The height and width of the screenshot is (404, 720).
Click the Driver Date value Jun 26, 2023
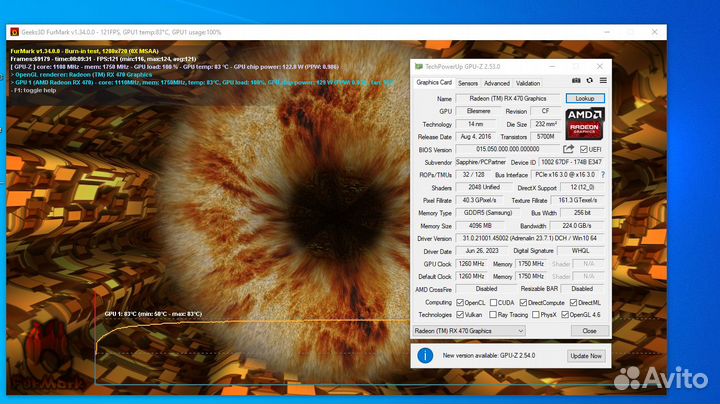pos(482,251)
